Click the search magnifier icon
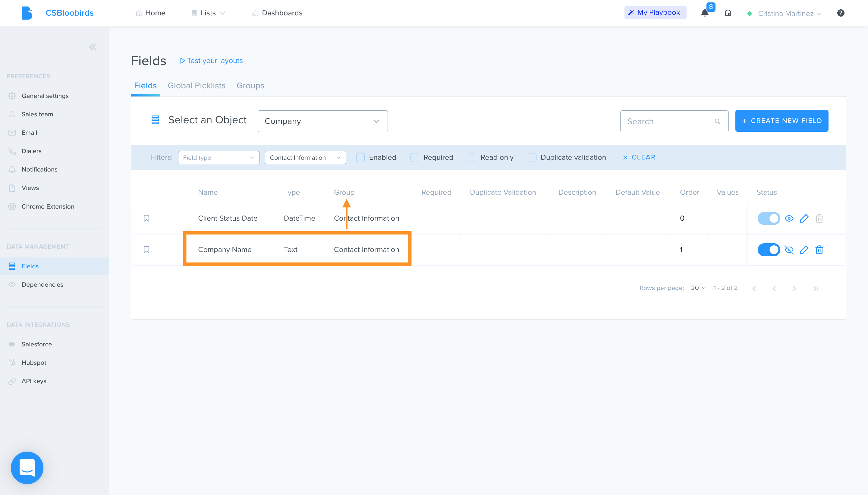Viewport: 868px width, 495px height. (717, 121)
